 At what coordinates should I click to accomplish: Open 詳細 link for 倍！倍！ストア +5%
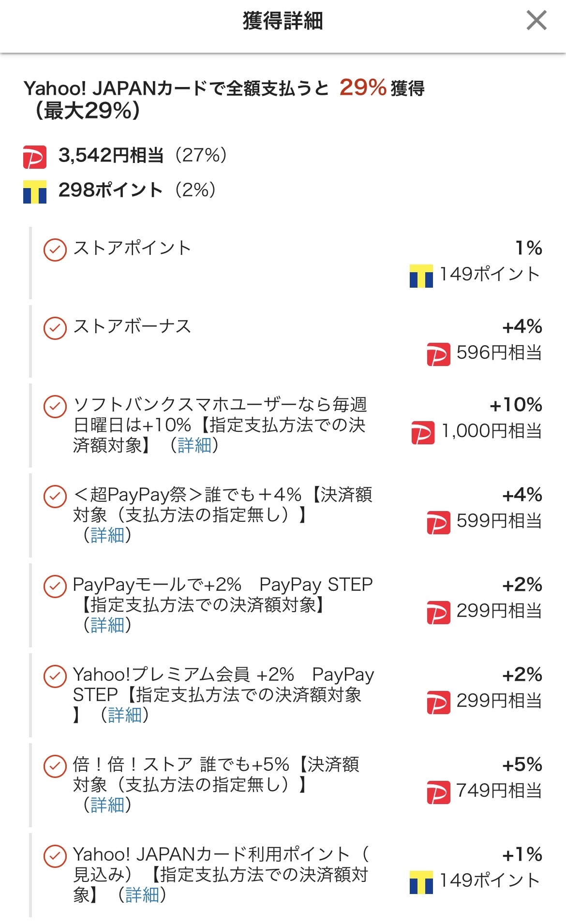[x=107, y=805]
